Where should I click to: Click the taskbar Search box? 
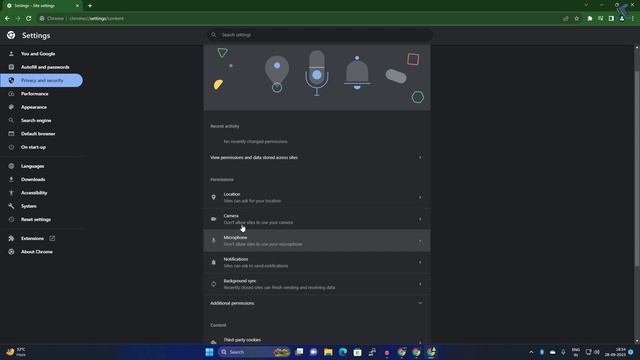click(x=254, y=352)
